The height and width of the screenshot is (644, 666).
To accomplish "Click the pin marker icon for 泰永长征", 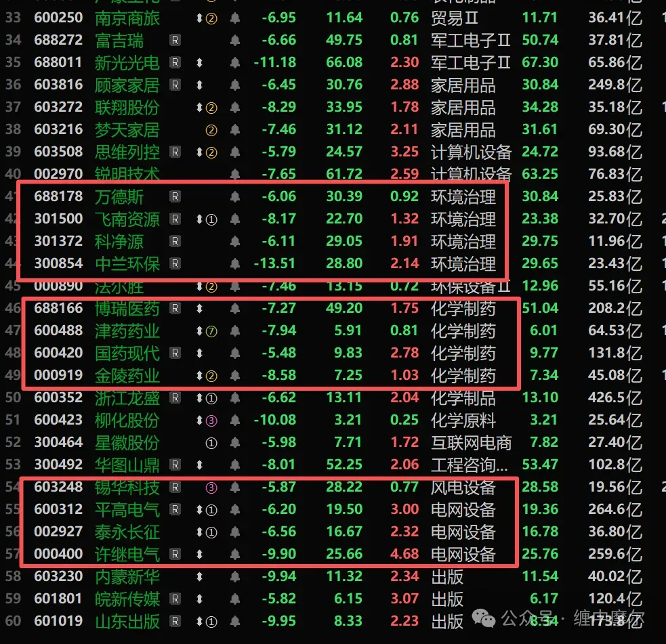I will click(x=199, y=532).
